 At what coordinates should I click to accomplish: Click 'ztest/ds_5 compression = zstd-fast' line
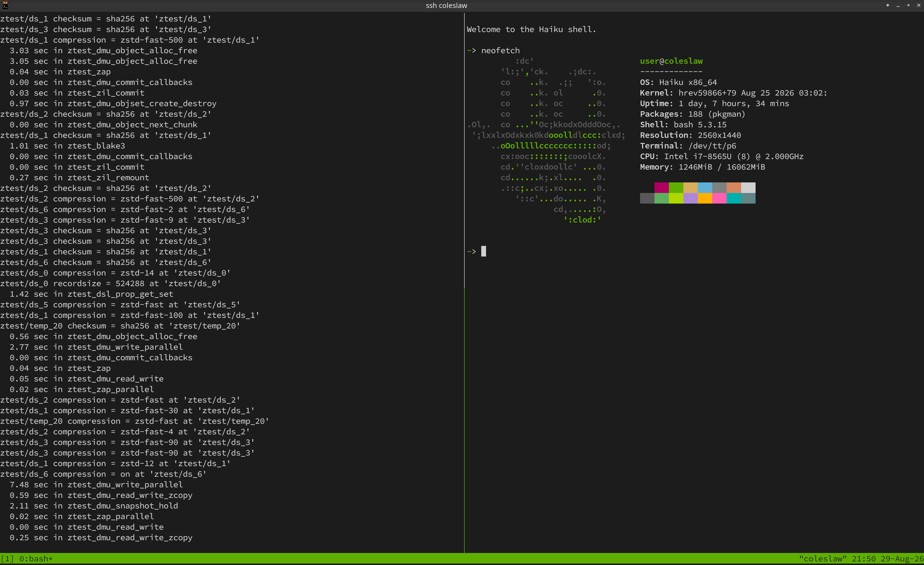pos(120,304)
